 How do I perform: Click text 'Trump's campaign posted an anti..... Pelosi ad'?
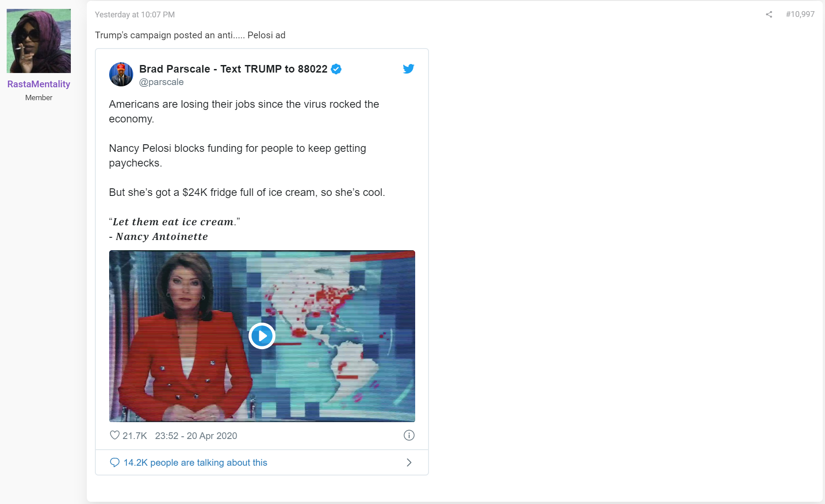190,35
